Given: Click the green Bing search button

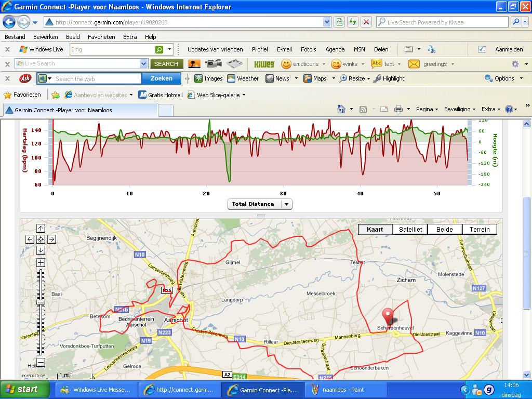Looking at the screenshot, I should (x=159, y=49).
